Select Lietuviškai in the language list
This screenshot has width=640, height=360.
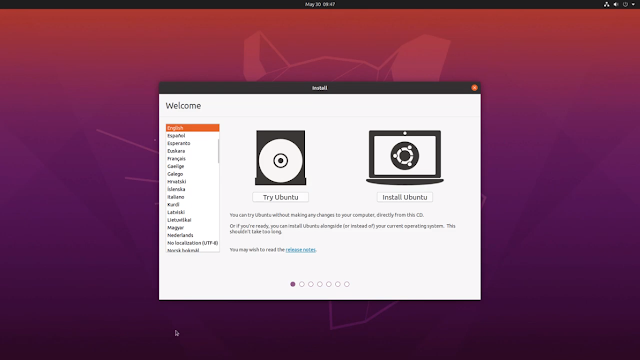click(192, 220)
